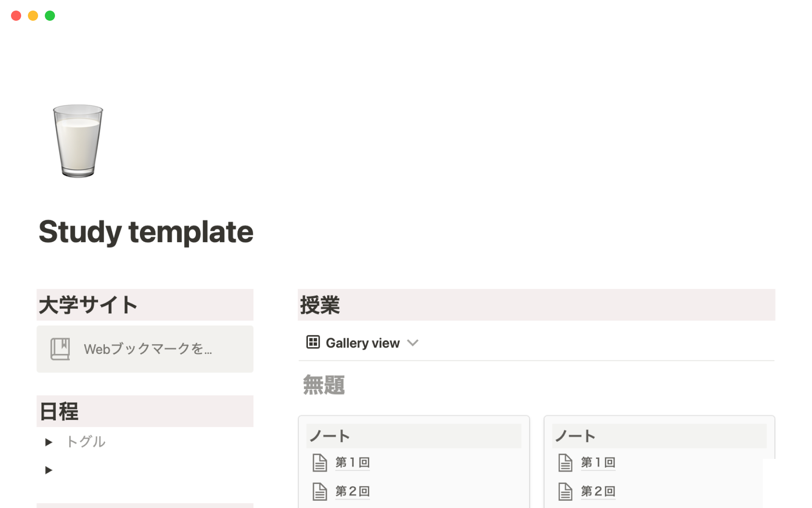Open the Gallery view dropdown chevron
Image resolution: width=812 pixels, height=508 pixels.
(x=413, y=343)
